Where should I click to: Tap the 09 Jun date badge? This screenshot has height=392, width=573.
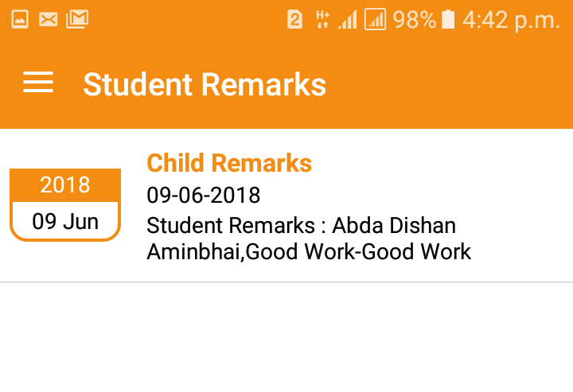pos(65,221)
